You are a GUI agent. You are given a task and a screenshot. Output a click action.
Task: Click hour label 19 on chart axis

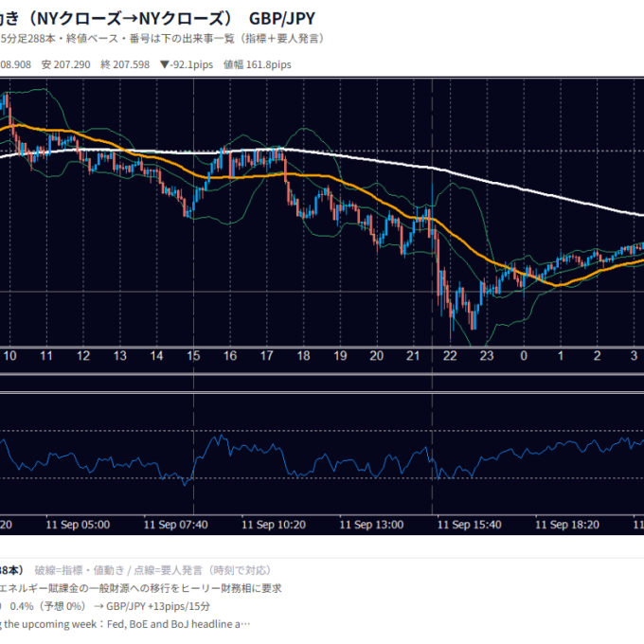click(340, 356)
